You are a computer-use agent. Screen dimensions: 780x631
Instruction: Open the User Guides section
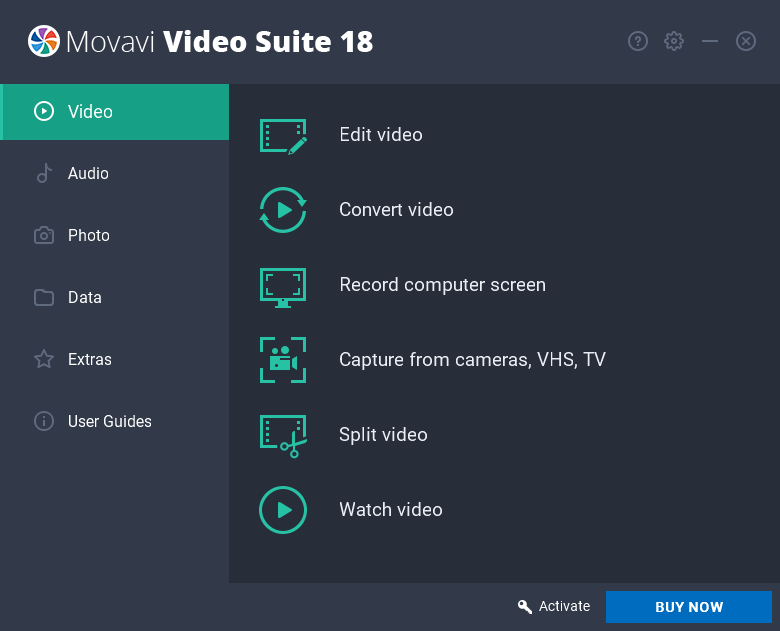(x=114, y=421)
